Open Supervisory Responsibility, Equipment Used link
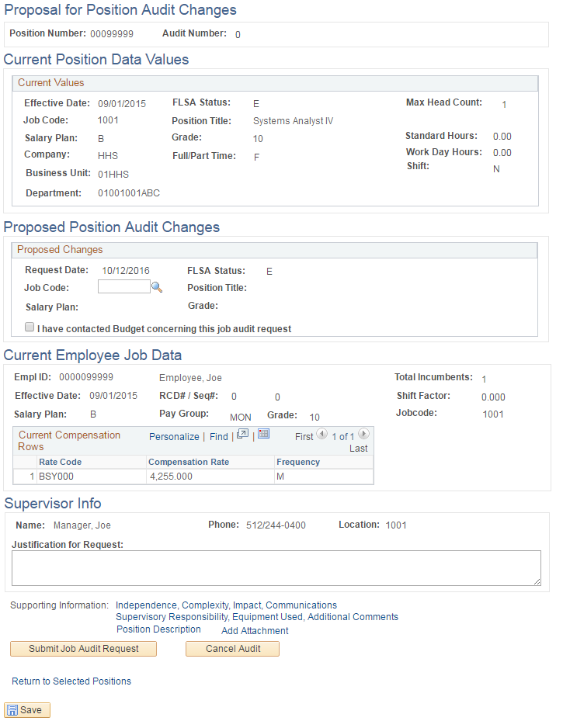Viewport: 563px width, 728px height. 256,617
